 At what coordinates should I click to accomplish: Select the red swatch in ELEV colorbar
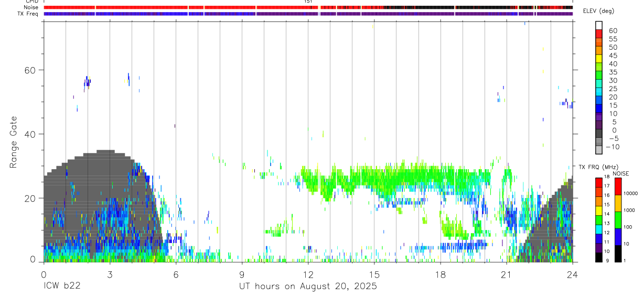tap(598, 33)
